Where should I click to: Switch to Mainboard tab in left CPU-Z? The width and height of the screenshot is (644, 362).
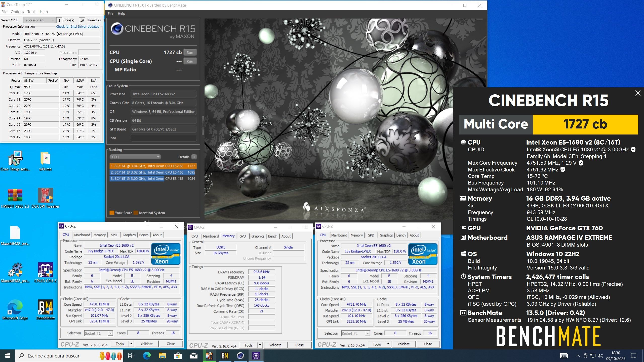pyautogui.click(x=82, y=235)
